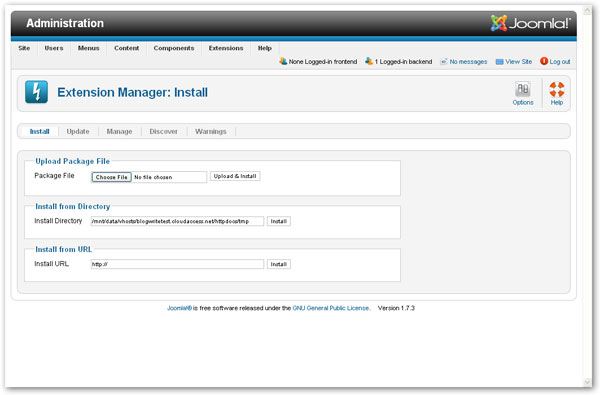Viewport: 600px width, 395px height.
Task: Click the Upload Package File heading
Action: point(73,161)
